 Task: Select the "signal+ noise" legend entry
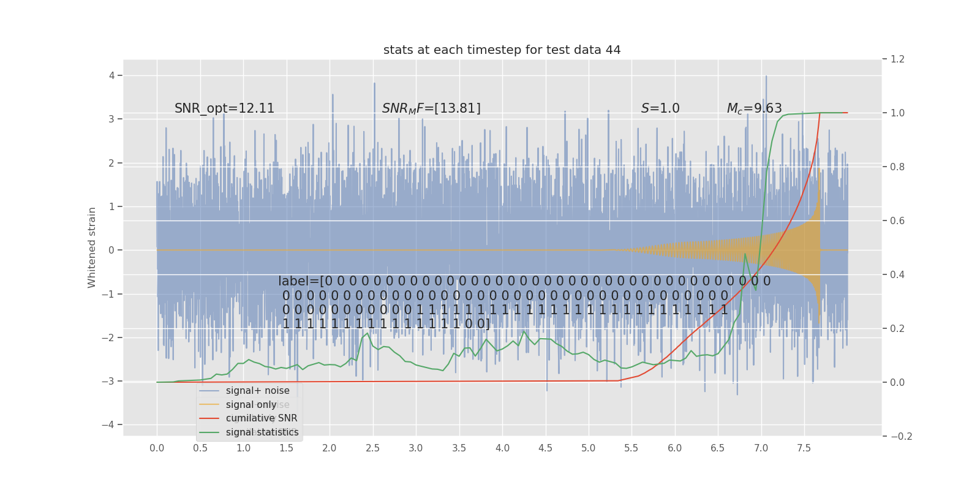click(257, 391)
